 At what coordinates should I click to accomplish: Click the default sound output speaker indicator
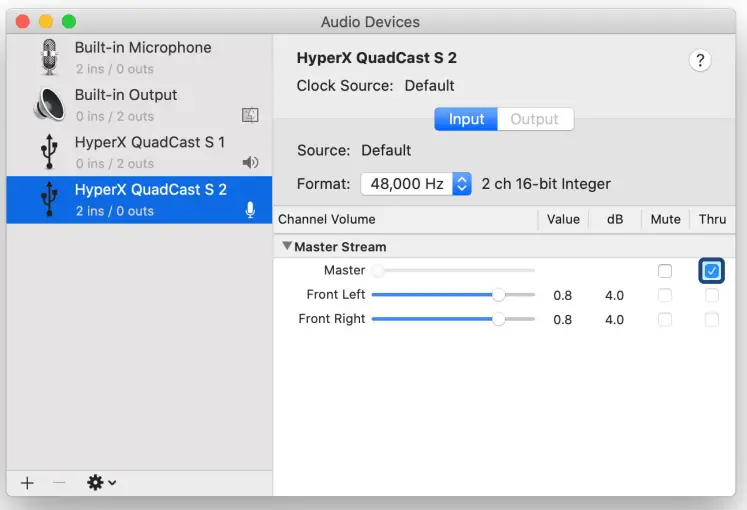point(250,163)
